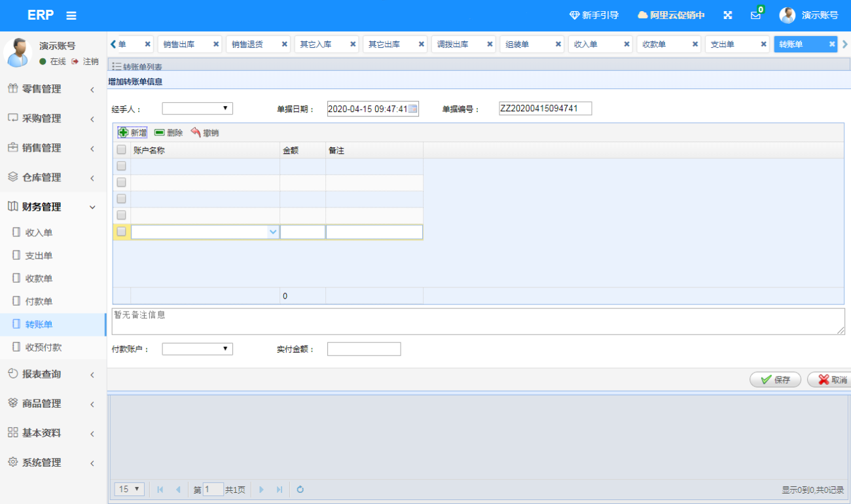Click the 保存 save button

click(775, 380)
